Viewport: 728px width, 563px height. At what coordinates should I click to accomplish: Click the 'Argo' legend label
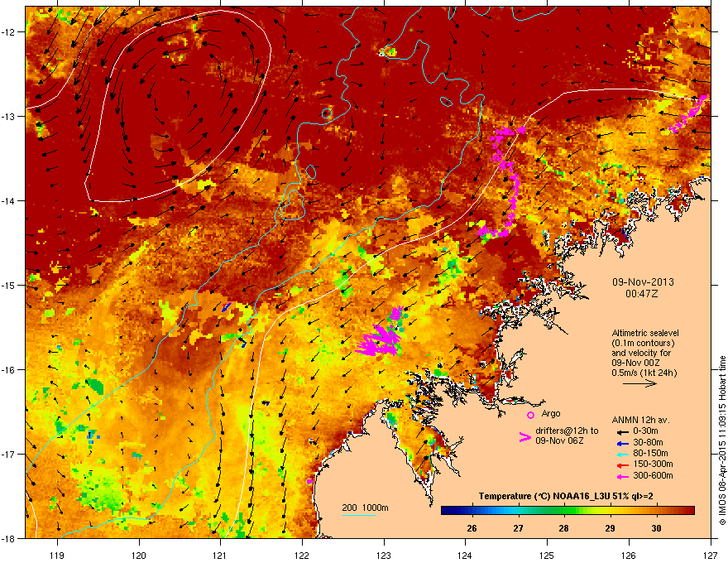point(551,414)
